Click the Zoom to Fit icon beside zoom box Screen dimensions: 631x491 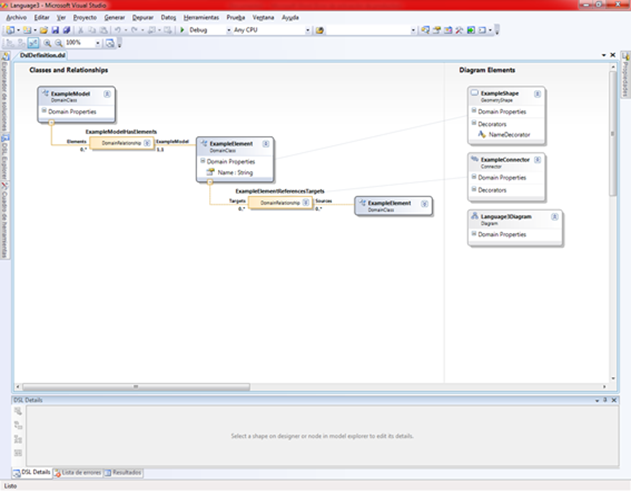(x=109, y=43)
